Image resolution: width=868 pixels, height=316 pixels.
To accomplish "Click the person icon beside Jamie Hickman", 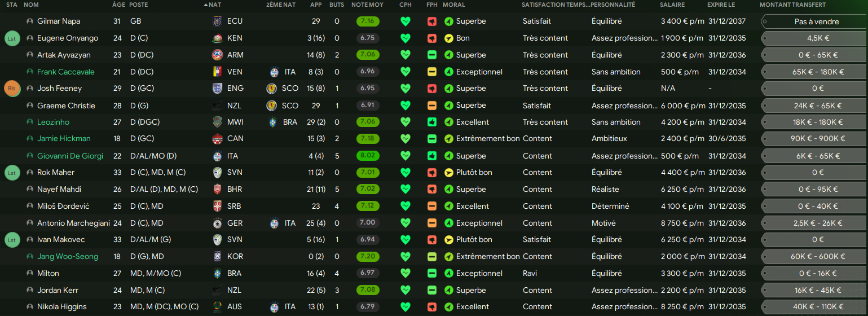I will pos(30,139).
